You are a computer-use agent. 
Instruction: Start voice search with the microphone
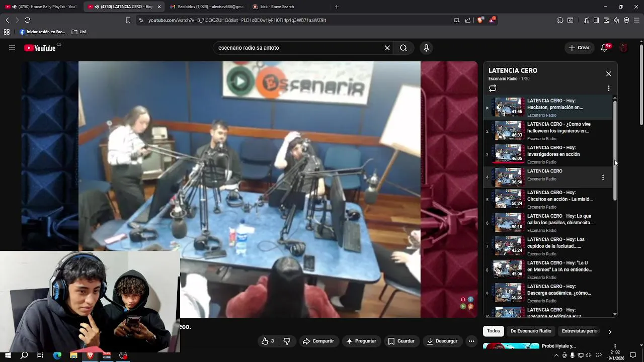426,48
